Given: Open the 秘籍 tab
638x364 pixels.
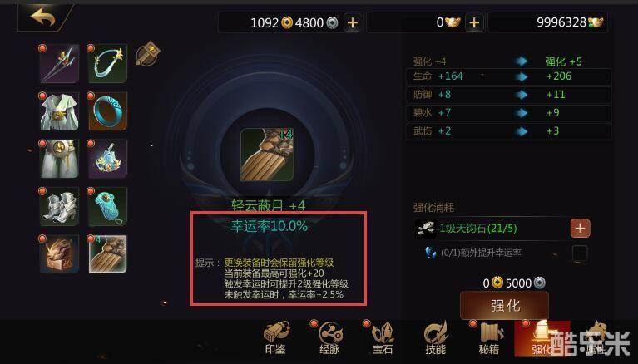Looking at the screenshot, I should 489,338.
